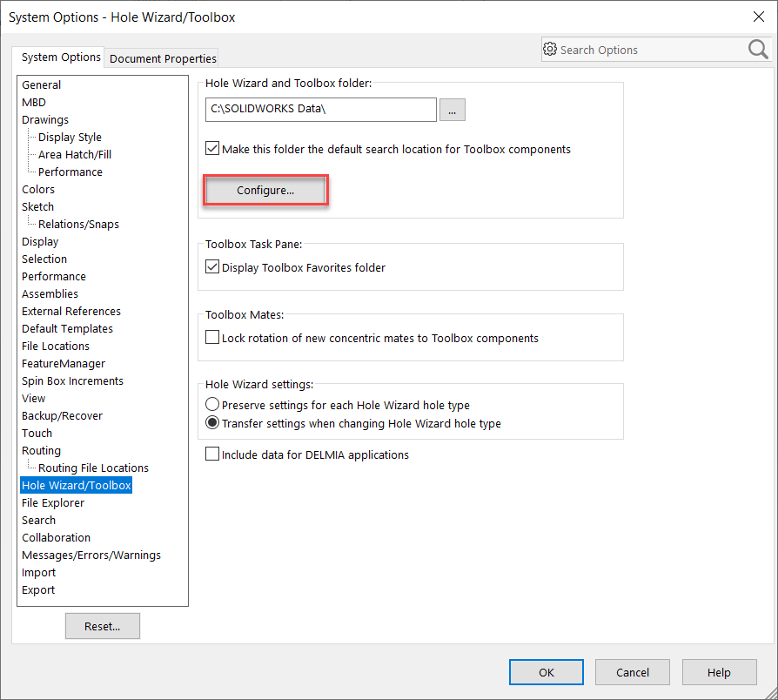Enable Lock rotation of new concentric mates
778x700 pixels.
point(212,338)
